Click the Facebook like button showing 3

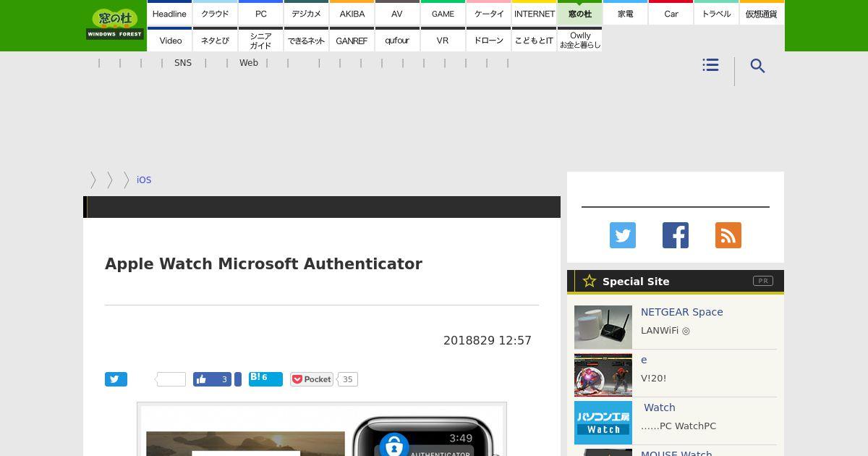click(x=212, y=379)
